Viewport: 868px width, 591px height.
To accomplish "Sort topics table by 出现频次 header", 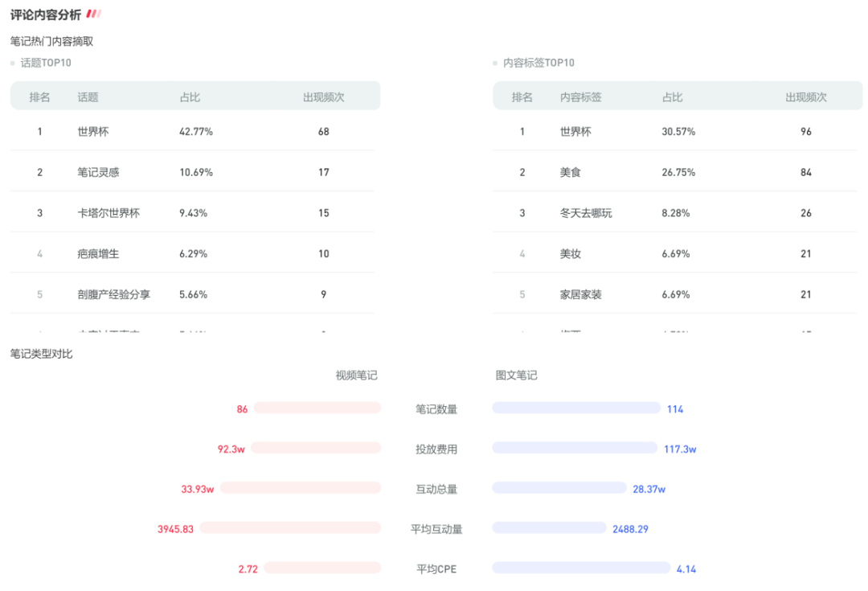I will 323,97.
